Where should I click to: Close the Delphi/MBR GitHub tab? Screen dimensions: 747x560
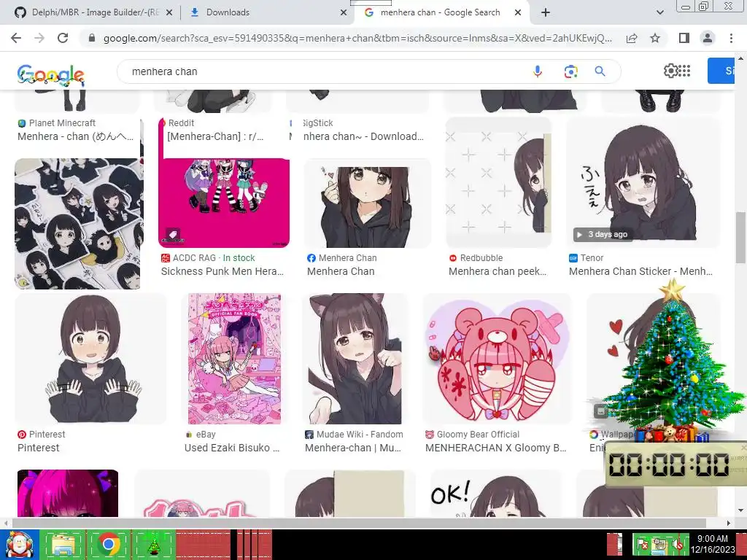pyautogui.click(x=169, y=13)
